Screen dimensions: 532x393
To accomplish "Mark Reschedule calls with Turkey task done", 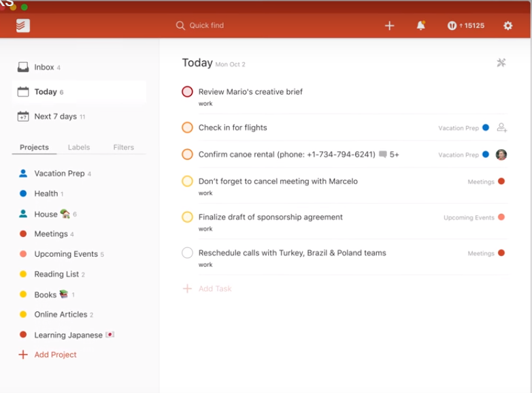I will pyautogui.click(x=187, y=253).
